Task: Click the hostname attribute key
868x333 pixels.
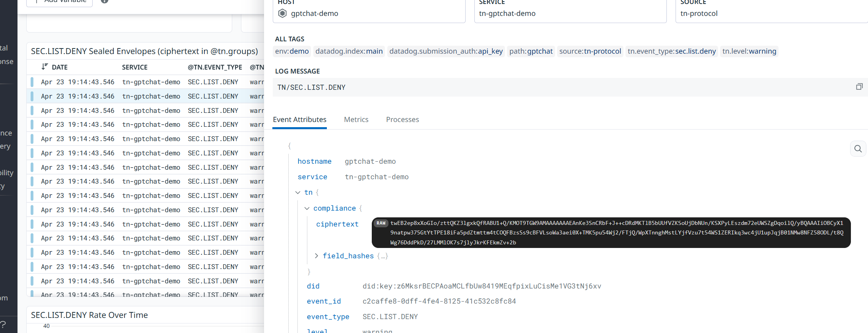Action: tap(315, 161)
